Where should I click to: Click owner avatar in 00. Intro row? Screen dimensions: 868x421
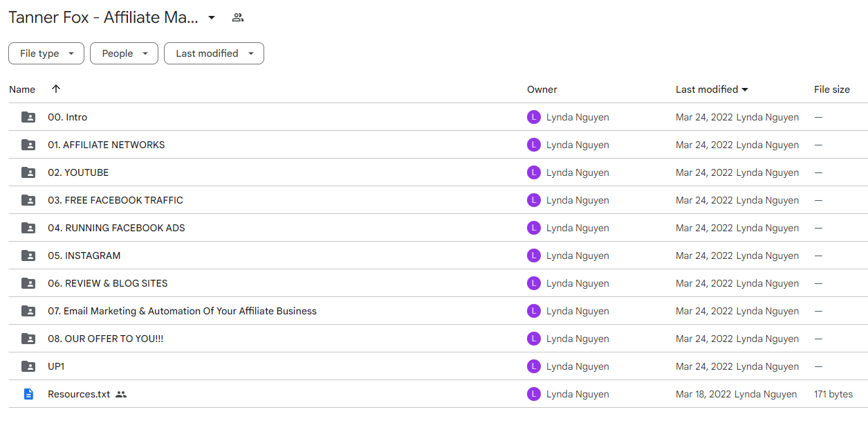[533, 117]
